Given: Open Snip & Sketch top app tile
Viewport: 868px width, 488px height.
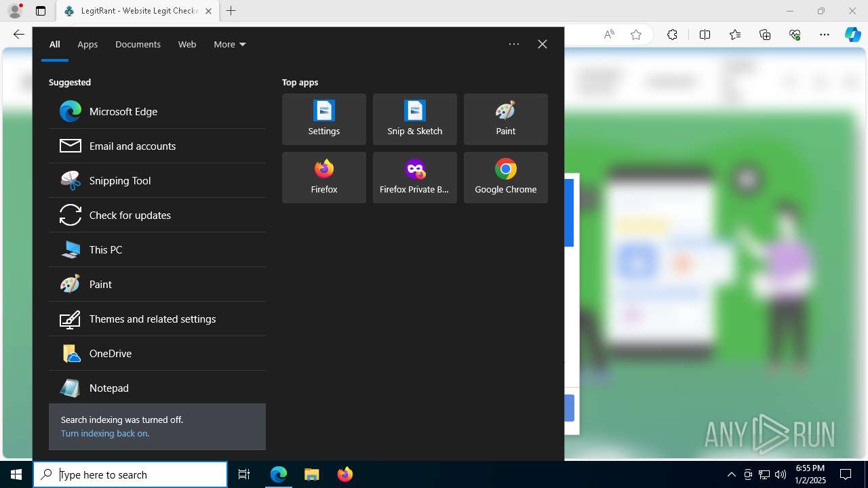Looking at the screenshot, I should click(x=415, y=119).
